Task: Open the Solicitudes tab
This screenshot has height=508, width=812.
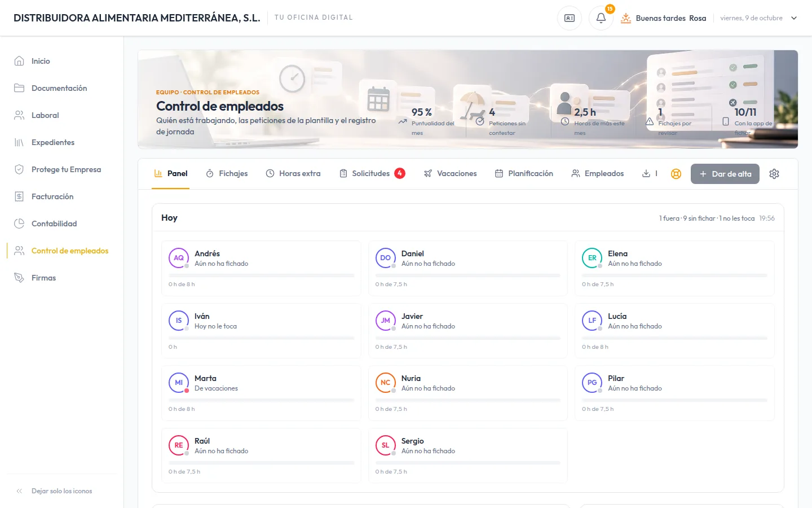Action: pos(372,174)
